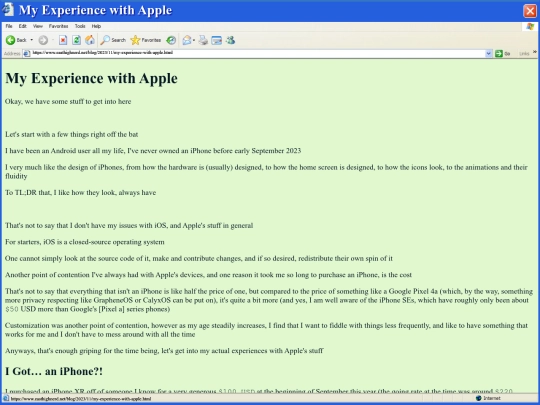Image resolution: width=540 pixels, height=405 pixels.
Task: Open the Messenger people icon
Action: [x=230, y=40]
